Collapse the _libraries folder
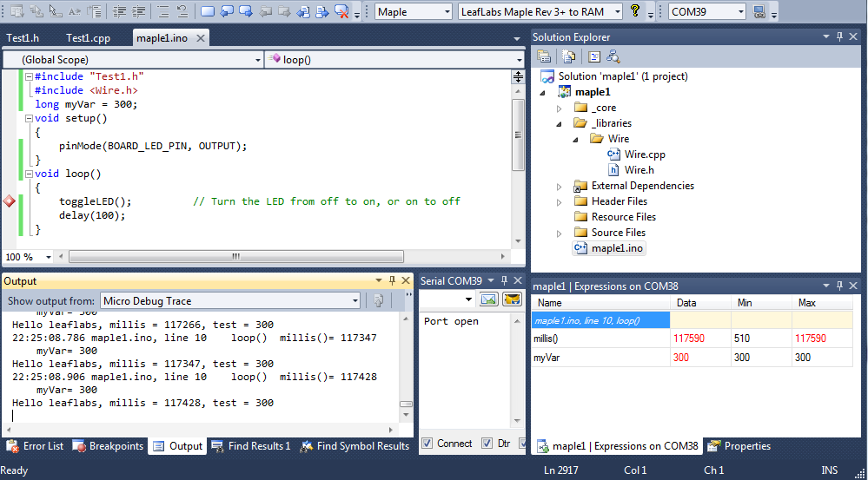This screenshot has height=480, width=868. pyautogui.click(x=559, y=123)
